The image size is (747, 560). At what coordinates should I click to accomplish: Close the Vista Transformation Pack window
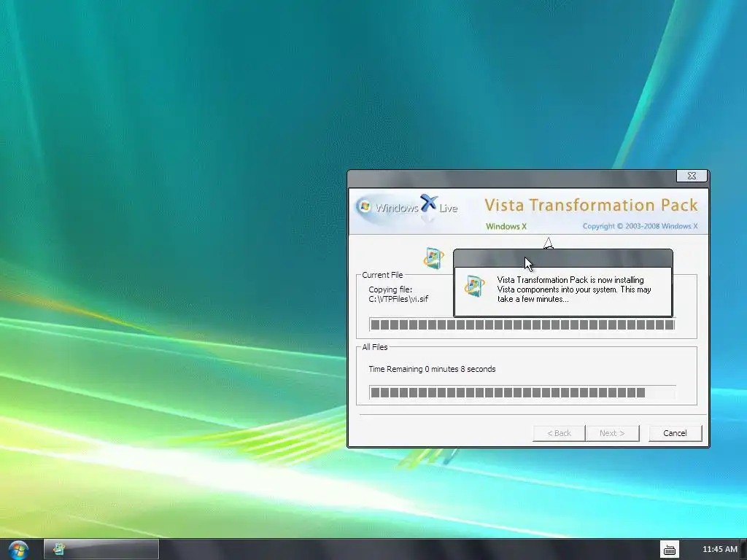pyautogui.click(x=692, y=176)
